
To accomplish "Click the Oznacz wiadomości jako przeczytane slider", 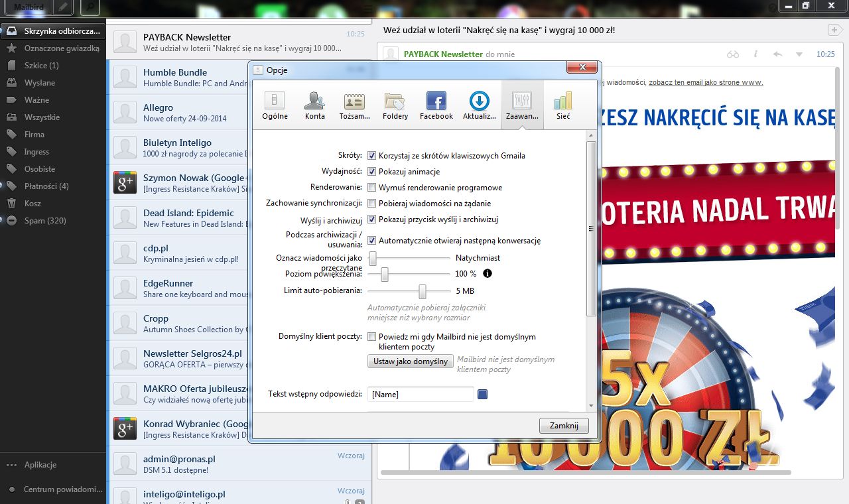I will coord(409,258).
